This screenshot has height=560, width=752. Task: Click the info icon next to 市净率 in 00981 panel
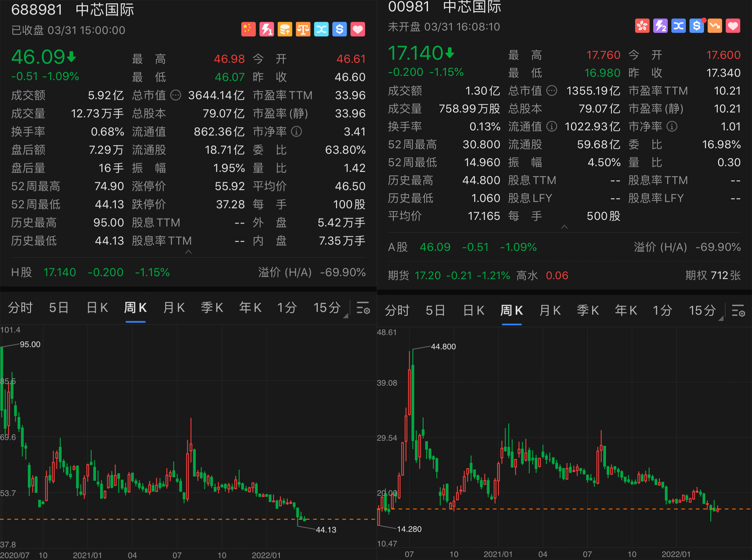click(x=672, y=126)
